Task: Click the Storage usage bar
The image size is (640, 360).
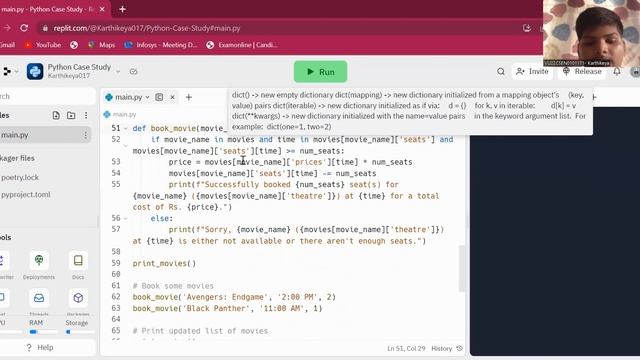Action: pyautogui.click(x=80, y=332)
